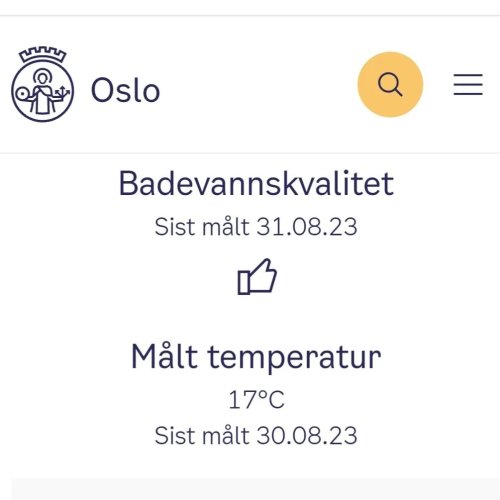Click the 31.08.23 measurement date digits
Image resolution: width=500 pixels, height=500 pixels.
point(307,227)
